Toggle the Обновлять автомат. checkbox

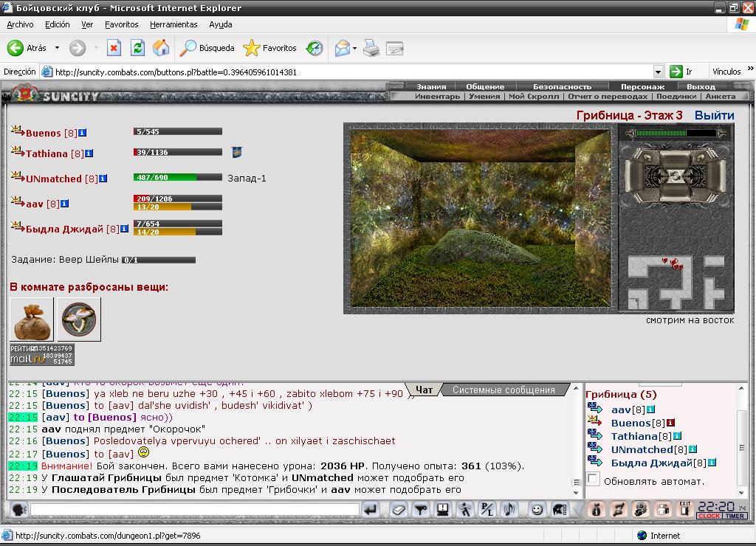tap(594, 479)
